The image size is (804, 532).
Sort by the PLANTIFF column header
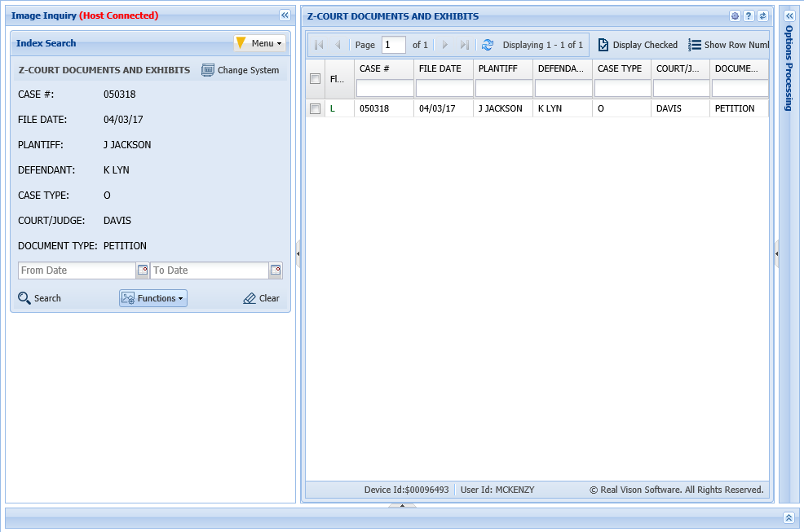(x=503, y=68)
